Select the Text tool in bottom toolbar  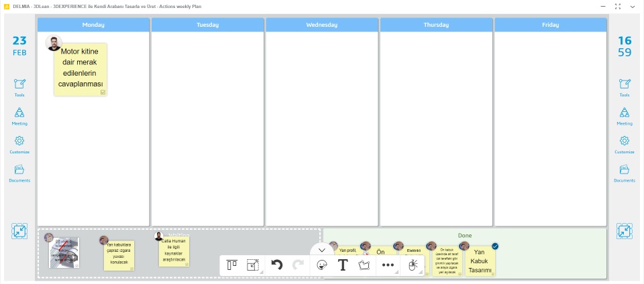342,265
